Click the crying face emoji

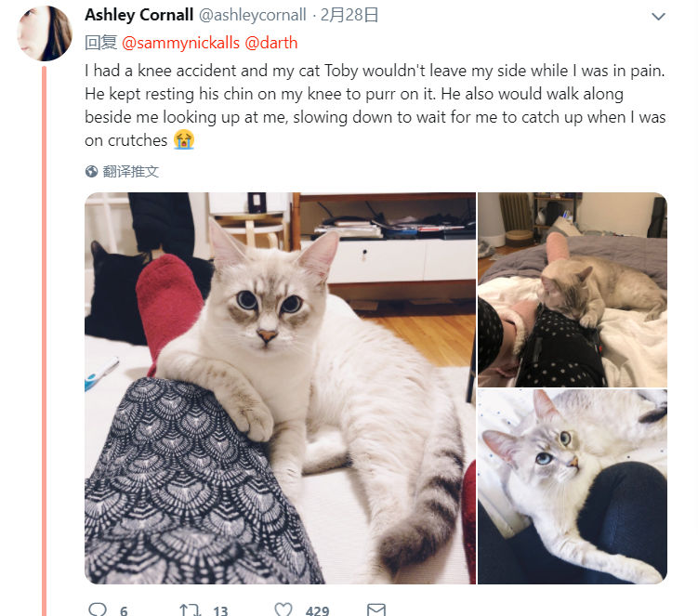(x=184, y=139)
